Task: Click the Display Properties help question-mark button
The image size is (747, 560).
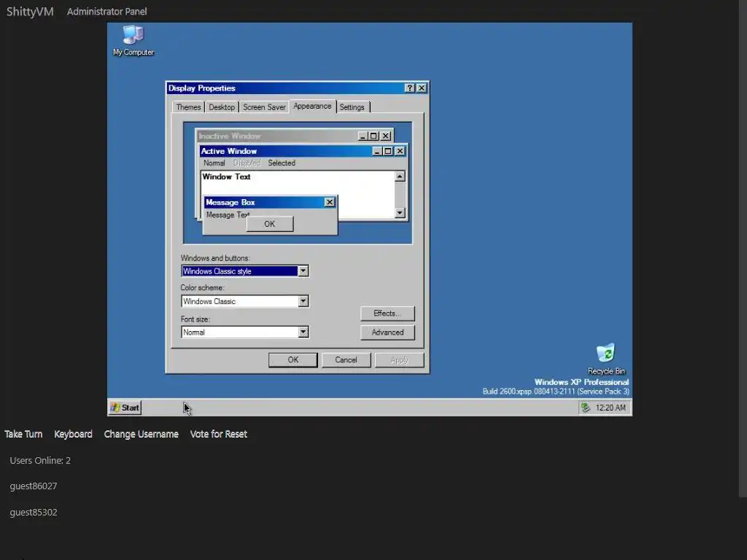Action: (410, 88)
